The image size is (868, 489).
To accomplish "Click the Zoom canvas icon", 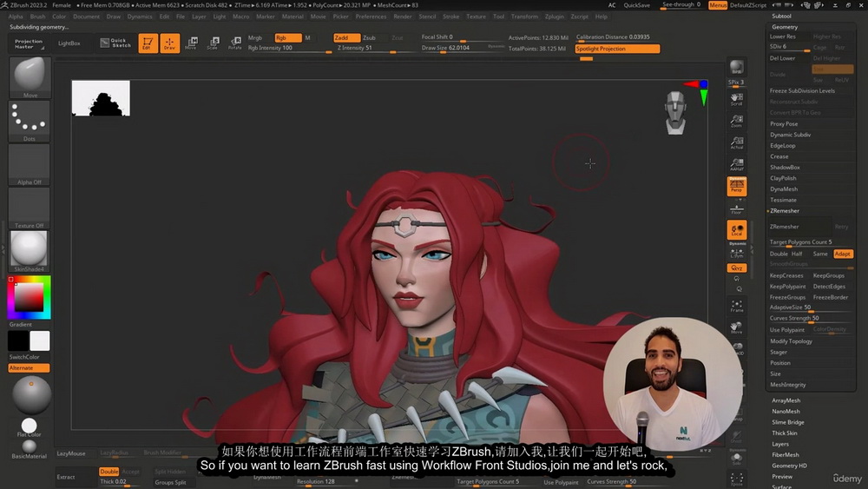I will 737,121.
